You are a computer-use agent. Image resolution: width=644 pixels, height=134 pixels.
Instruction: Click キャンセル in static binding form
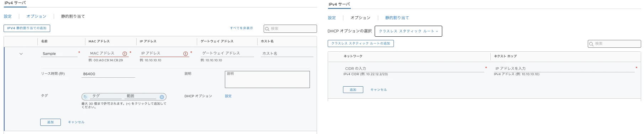point(76,122)
